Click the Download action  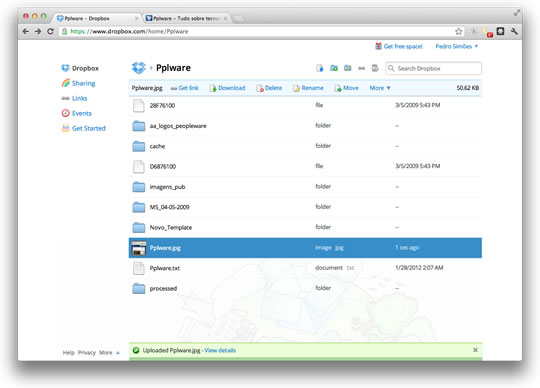228,88
